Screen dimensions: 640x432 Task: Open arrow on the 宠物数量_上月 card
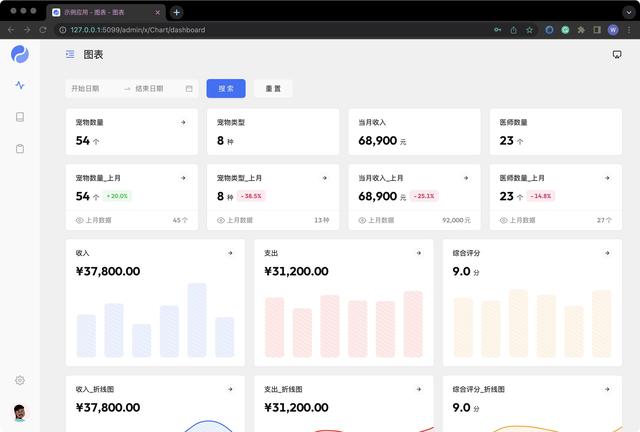[183, 178]
